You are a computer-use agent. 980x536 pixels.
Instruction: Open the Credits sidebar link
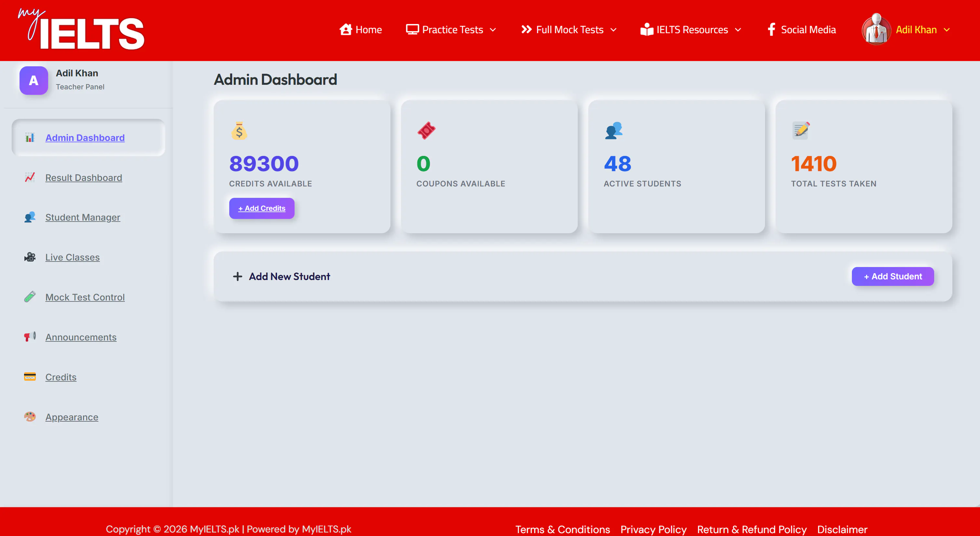[x=61, y=377]
